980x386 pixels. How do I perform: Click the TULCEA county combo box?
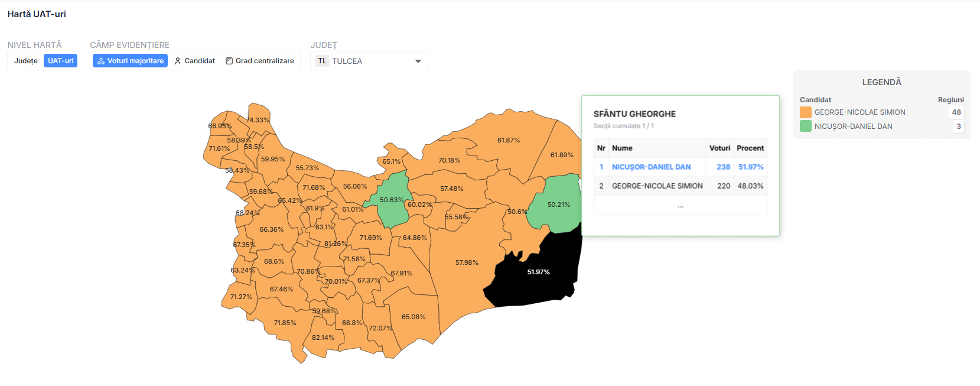pyautogui.click(x=369, y=61)
